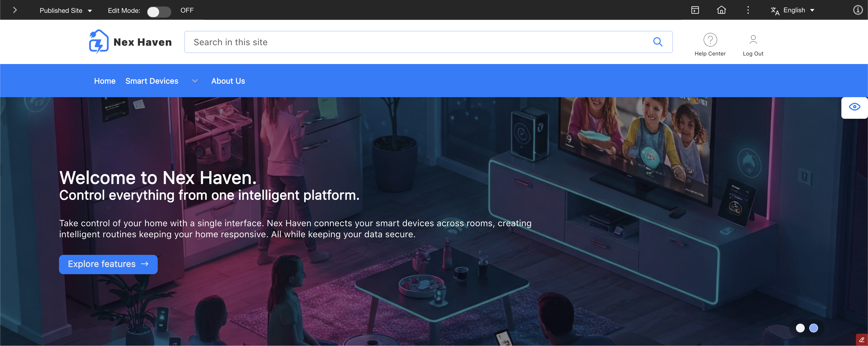Click the Log Out user icon
868x346 pixels.
(753, 40)
